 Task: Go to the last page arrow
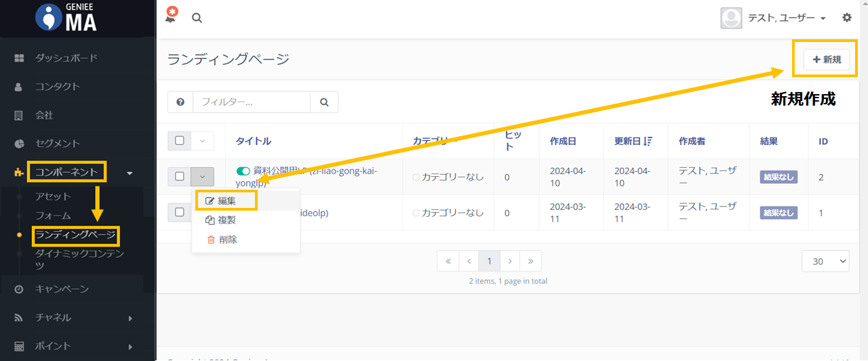point(530,261)
